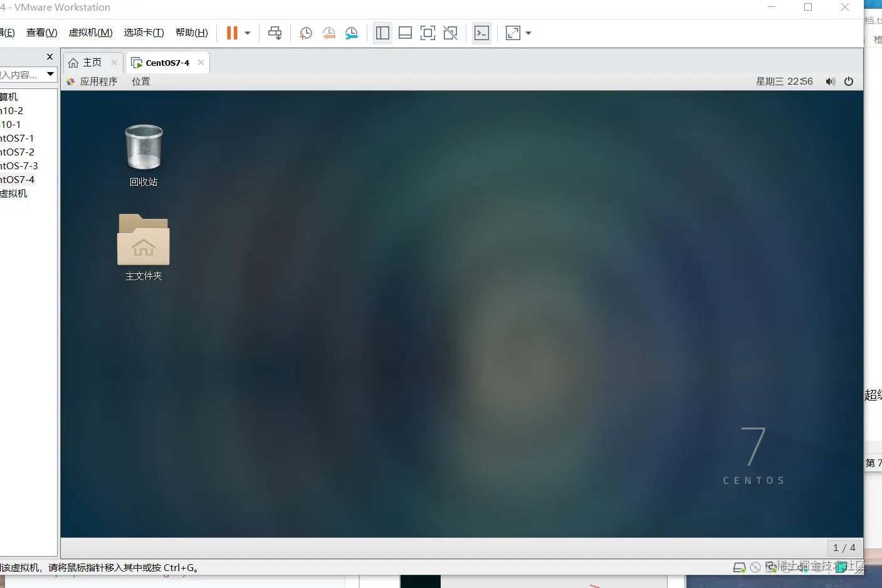
Task: Enter full screen mode
Action: point(428,33)
